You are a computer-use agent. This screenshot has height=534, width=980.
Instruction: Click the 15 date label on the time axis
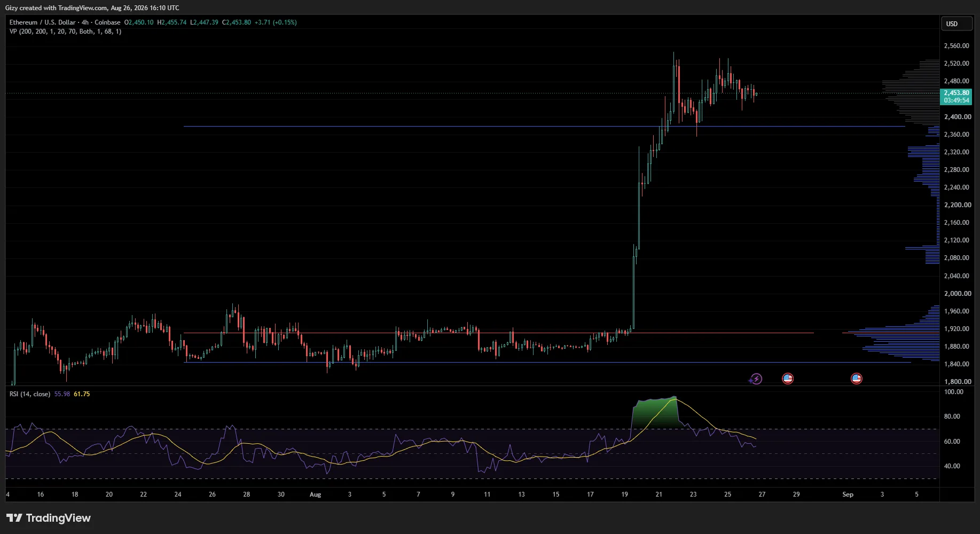tap(555, 494)
